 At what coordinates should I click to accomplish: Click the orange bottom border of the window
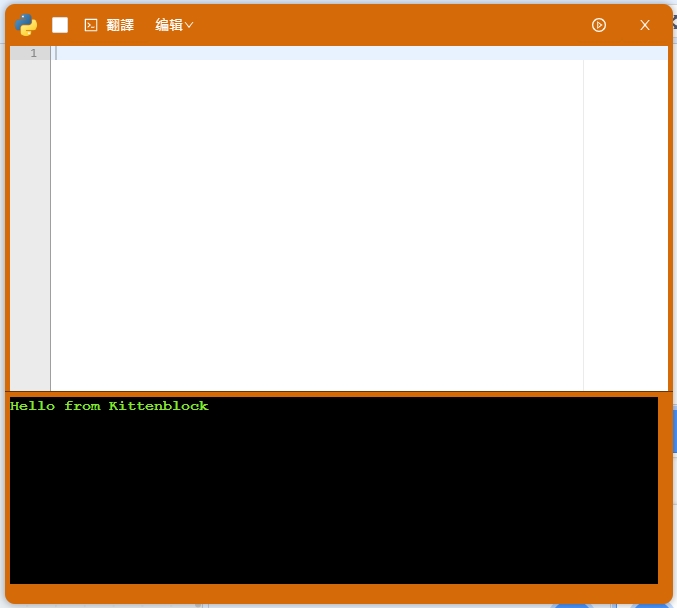click(338, 595)
